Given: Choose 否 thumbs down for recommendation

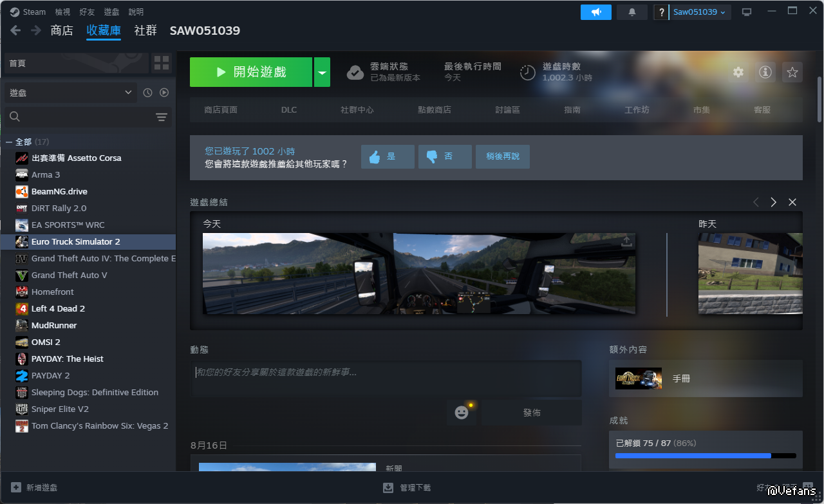Looking at the screenshot, I should point(445,156).
